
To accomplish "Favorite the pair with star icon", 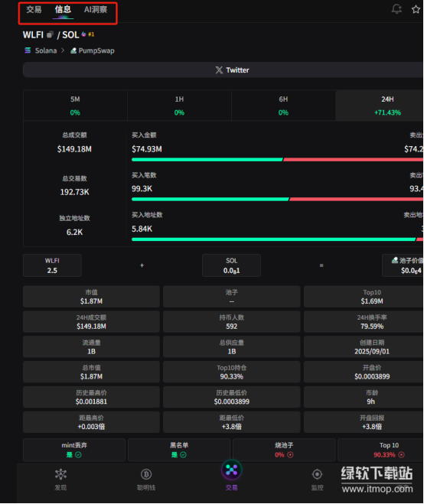I will pos(416,9).
